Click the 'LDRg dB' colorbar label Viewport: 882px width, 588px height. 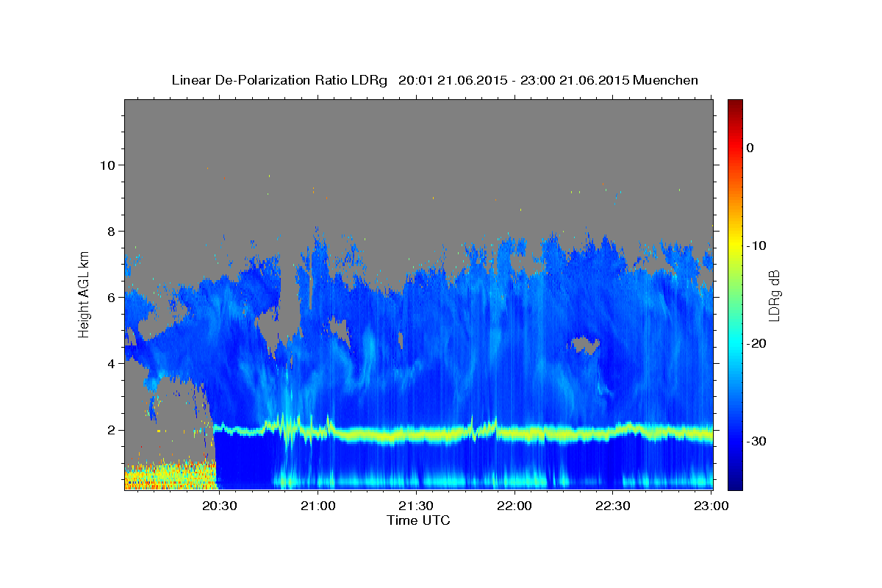(x=773, y=295)
